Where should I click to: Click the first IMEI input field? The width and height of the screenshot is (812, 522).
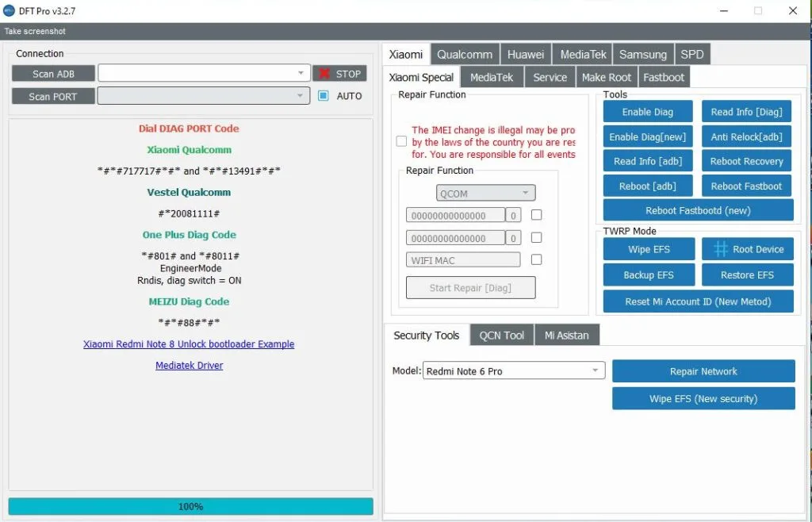coord(455,215)
